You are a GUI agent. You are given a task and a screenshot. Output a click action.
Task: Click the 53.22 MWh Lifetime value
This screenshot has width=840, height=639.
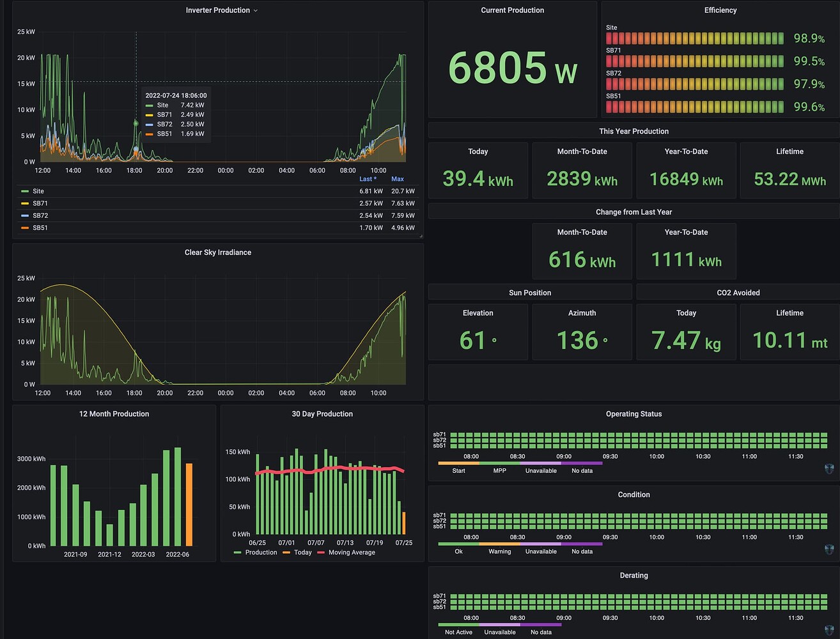tap(789, 179)
